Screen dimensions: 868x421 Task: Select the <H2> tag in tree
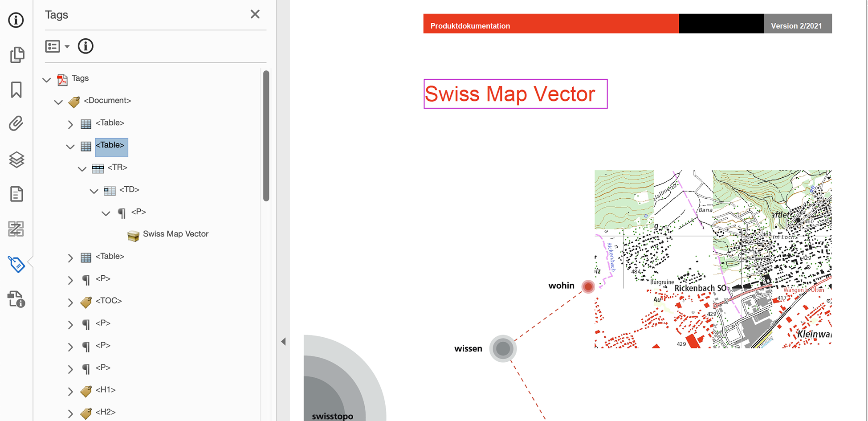(106, 412)
